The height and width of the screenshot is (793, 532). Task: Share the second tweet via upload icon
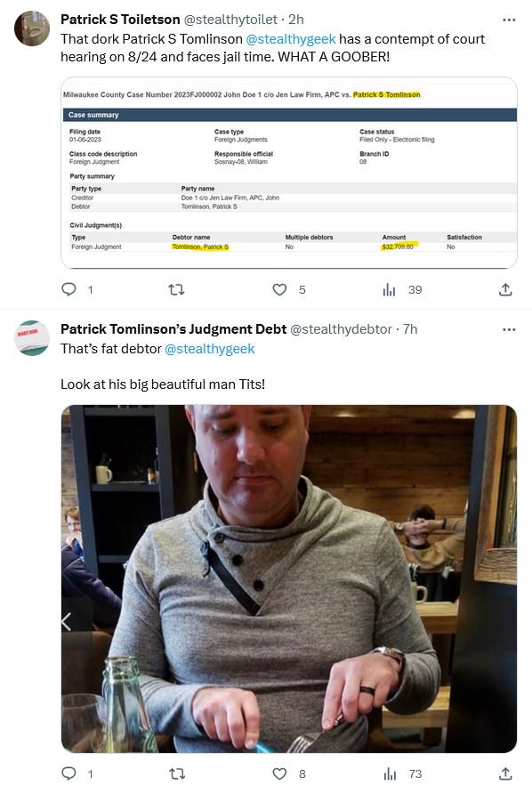click(x=505, y=773)
